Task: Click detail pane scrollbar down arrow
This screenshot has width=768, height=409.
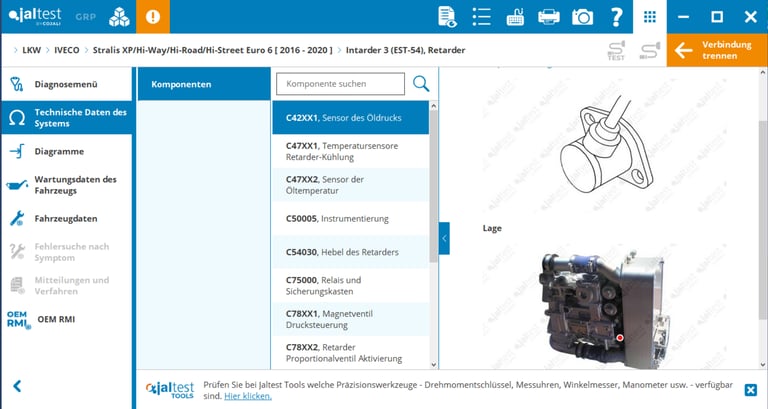Action: pos(764,364)
